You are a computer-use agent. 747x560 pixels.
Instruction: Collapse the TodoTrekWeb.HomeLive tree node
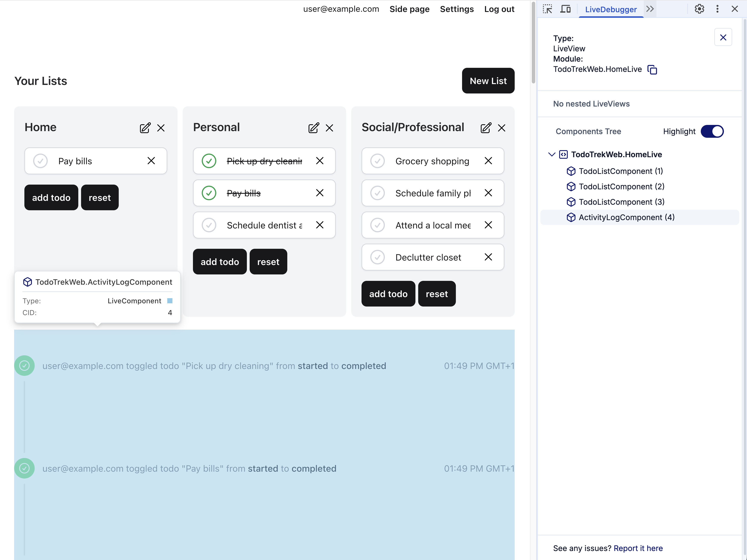tap(551, 154)
